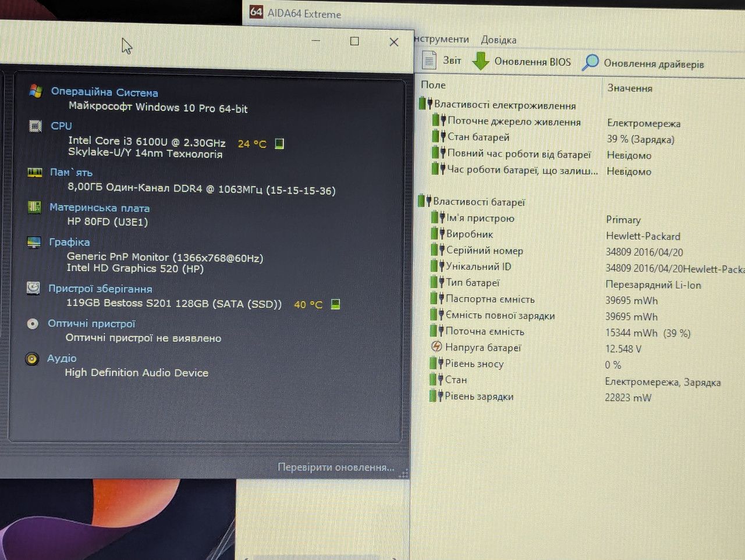
Task: Click the battery icon beside Стан батарей
Action: tap(439, 137)
